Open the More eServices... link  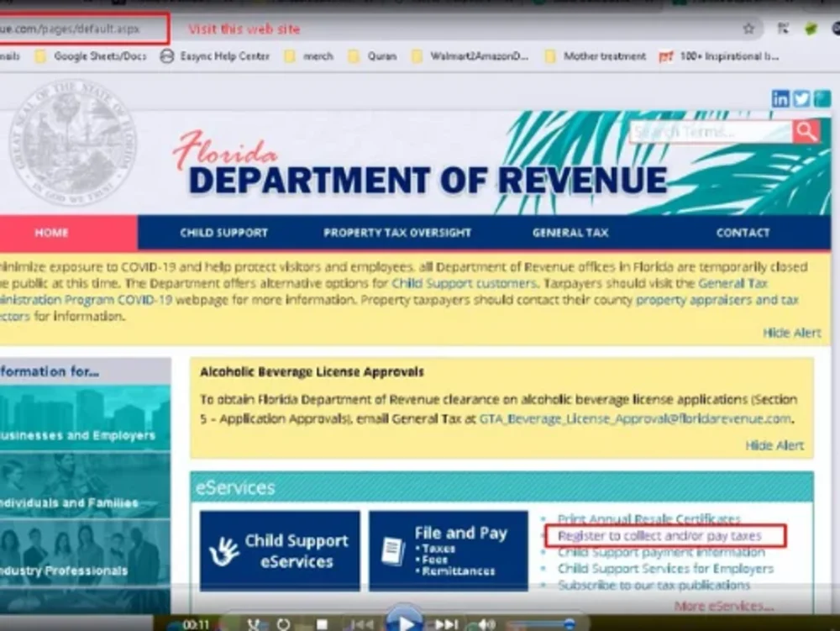[x=723, y=606]
